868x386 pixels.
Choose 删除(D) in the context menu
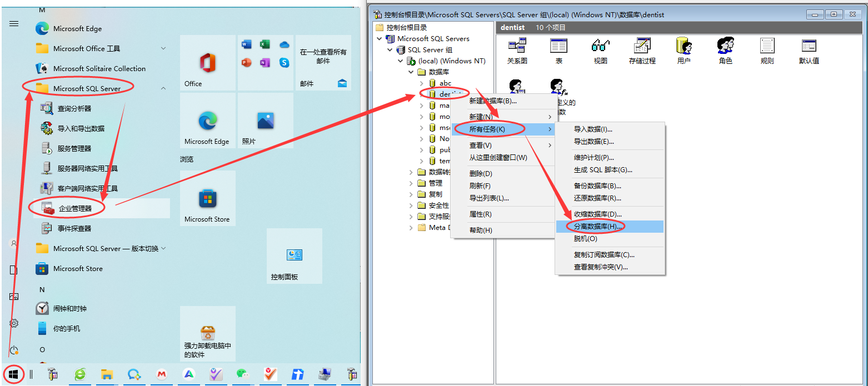(x=503, y=174)
